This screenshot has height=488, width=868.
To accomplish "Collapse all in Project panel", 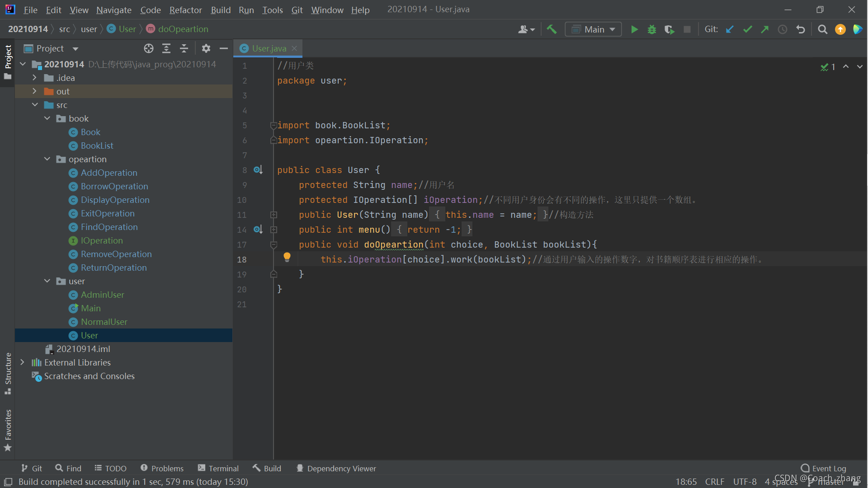I will point(184,48).
